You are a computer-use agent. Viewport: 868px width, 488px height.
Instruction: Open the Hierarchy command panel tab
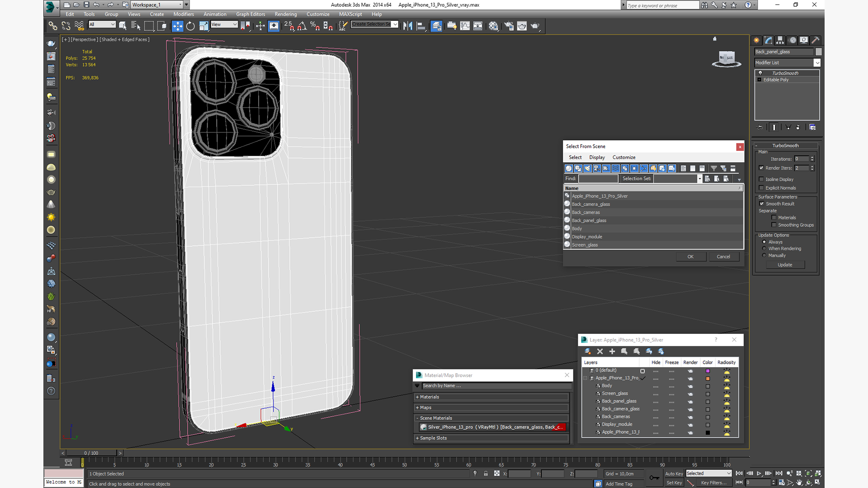pyautogui.click(x=780, y=40)
